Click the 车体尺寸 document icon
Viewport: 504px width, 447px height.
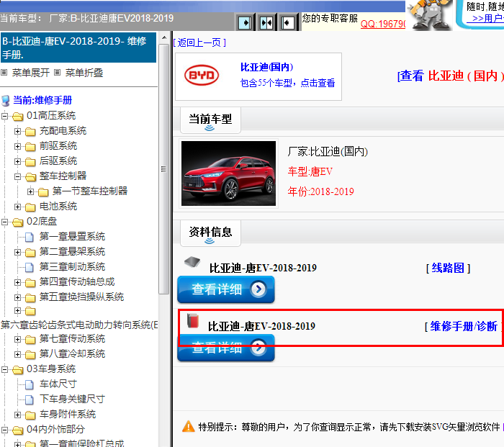[x=30, y=384]
